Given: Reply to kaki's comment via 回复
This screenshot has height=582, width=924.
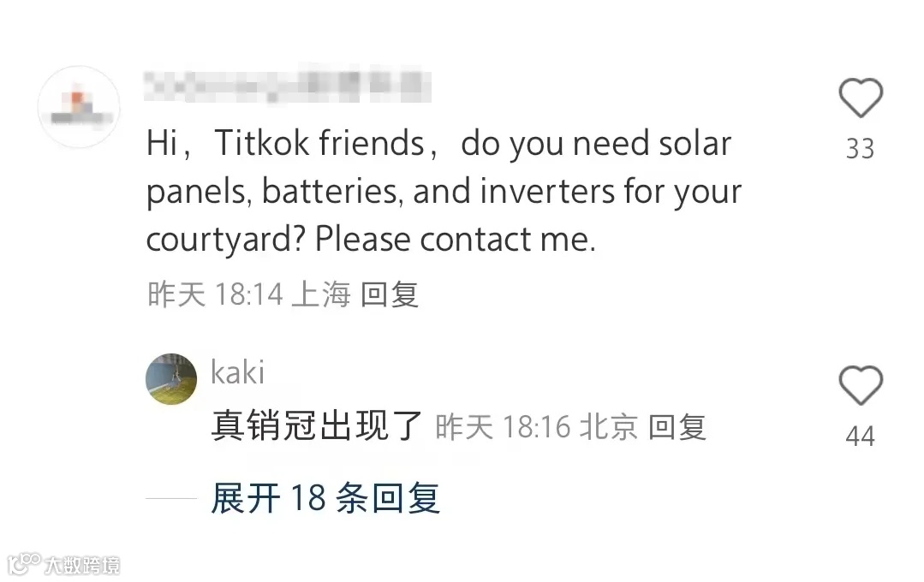Looking at the screenshot, I should click(677, 427).
